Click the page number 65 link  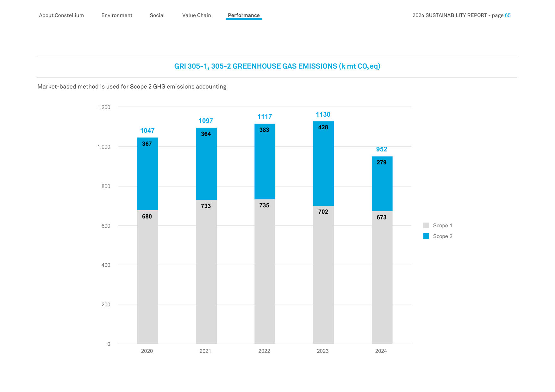coord(508,15)
